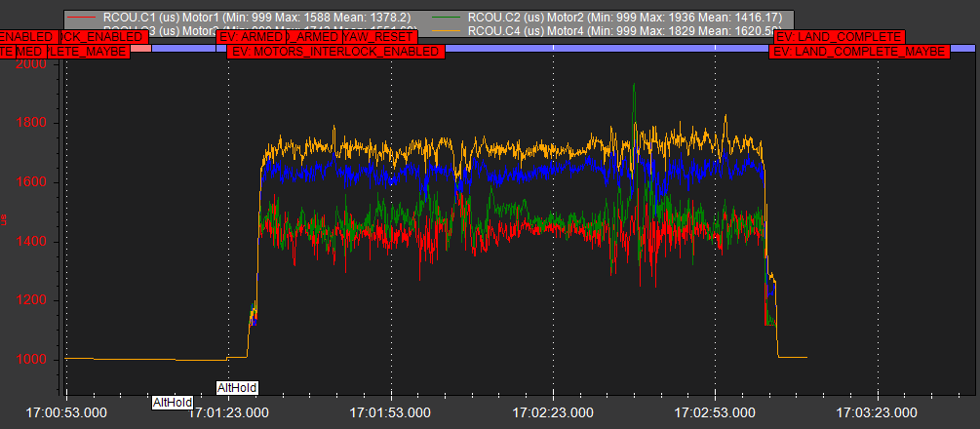Screen dimensions: 980x429
Task: Click the EV: MOTORS_INTERLOCK_ENABLED event label
Action: pyautogui.click(x=335, y=52)
